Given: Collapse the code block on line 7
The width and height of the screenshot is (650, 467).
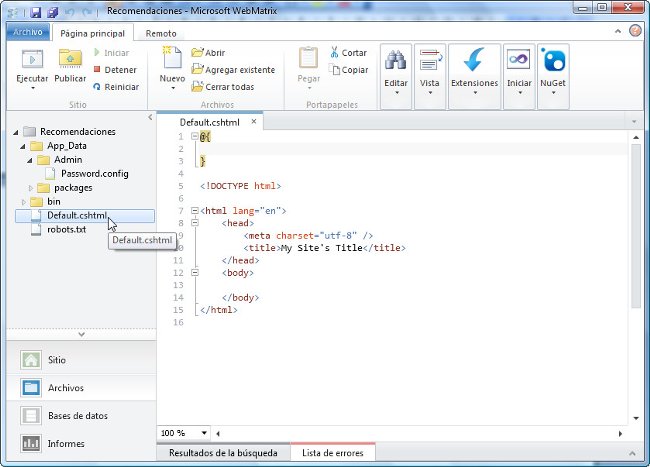Looking at the screenshot, I should pyautogui.click(x=194, y=211).
